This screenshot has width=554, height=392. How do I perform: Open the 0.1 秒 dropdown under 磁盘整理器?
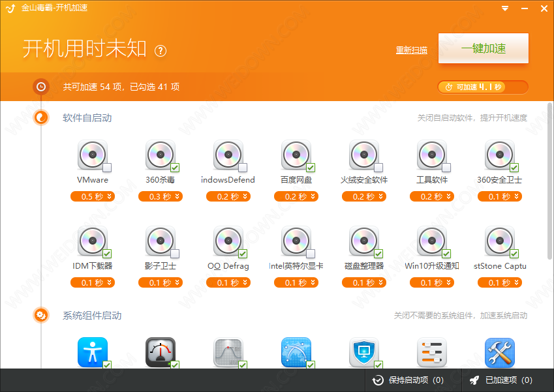364,282
